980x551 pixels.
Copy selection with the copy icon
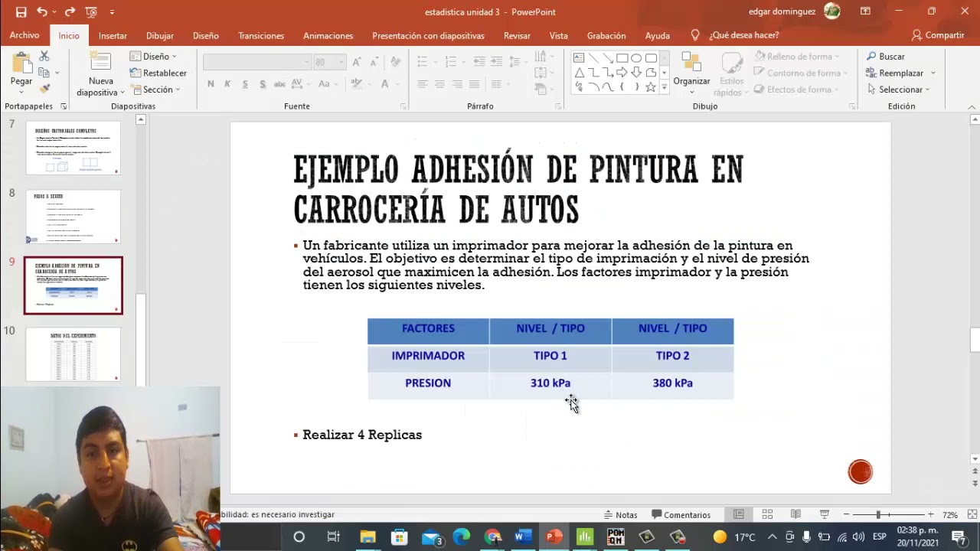44,73
